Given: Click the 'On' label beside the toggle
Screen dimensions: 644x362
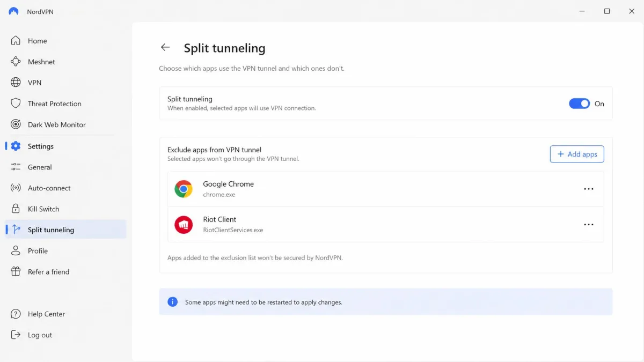Looking at the screenshot, I should [599, 104].
